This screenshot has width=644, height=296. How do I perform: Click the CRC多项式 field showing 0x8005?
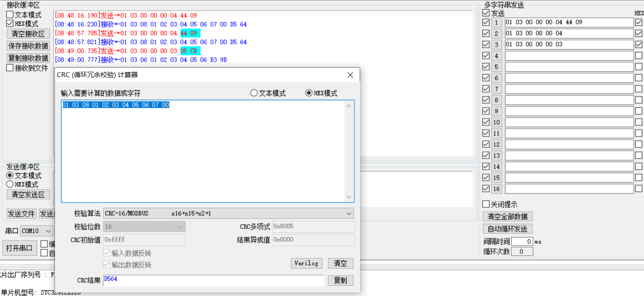(313, 226)
